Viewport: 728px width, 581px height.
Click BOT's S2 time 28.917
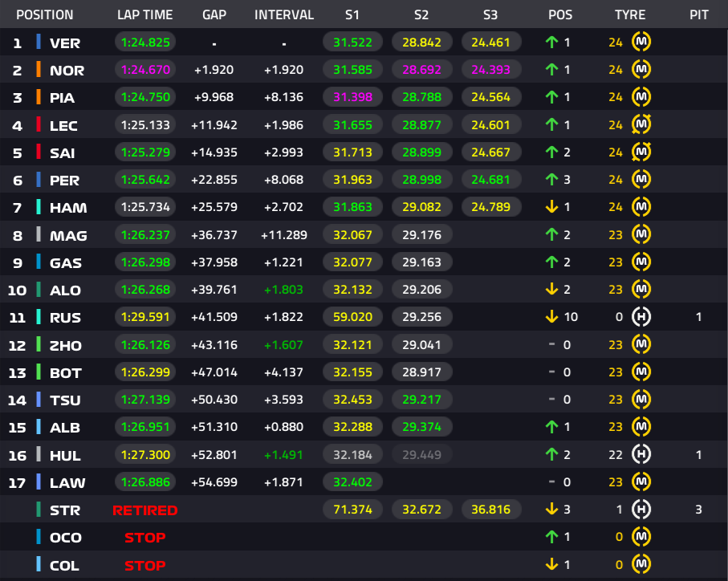(422, 372)
